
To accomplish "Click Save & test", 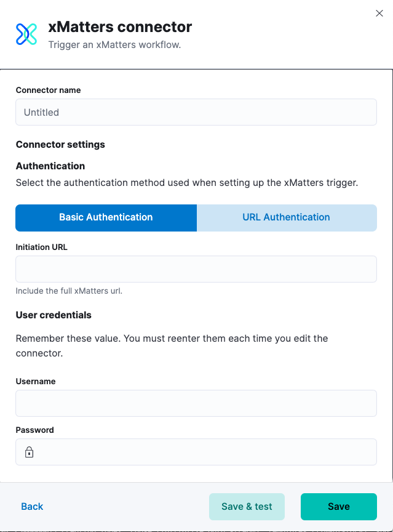I will click(247, 506).
